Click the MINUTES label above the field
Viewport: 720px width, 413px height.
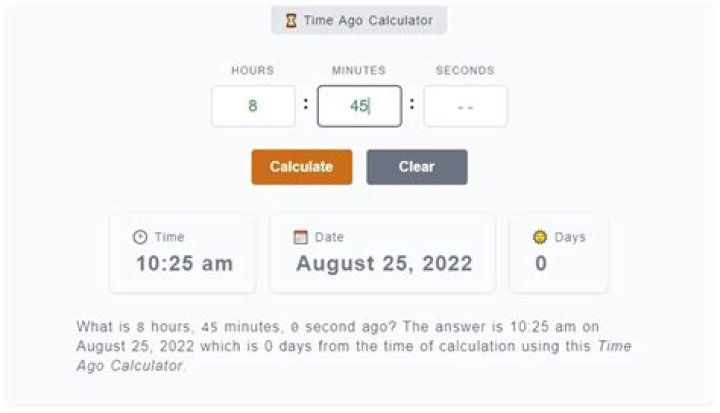pyautogui.click(x=360, y=71)
